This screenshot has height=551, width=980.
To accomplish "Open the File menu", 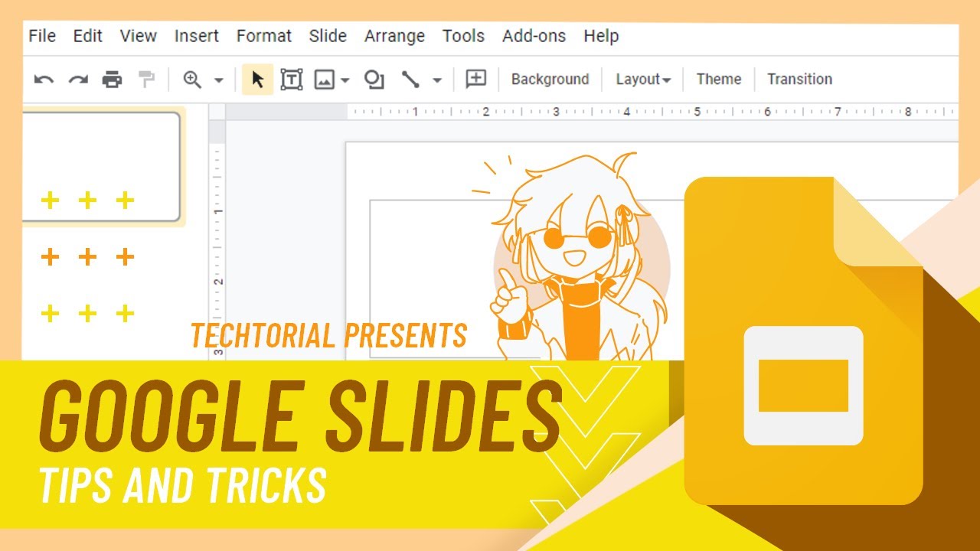I will point(42,36).
